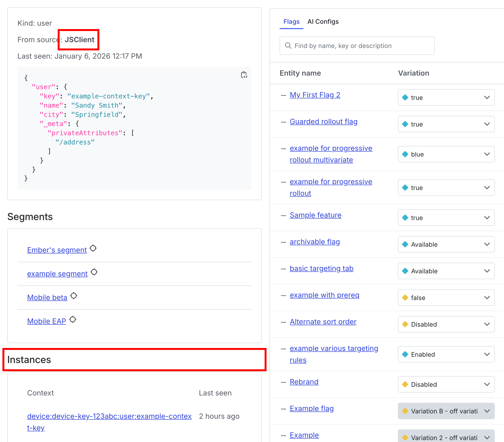Click the target icon beside example segment

click(94, 272)
